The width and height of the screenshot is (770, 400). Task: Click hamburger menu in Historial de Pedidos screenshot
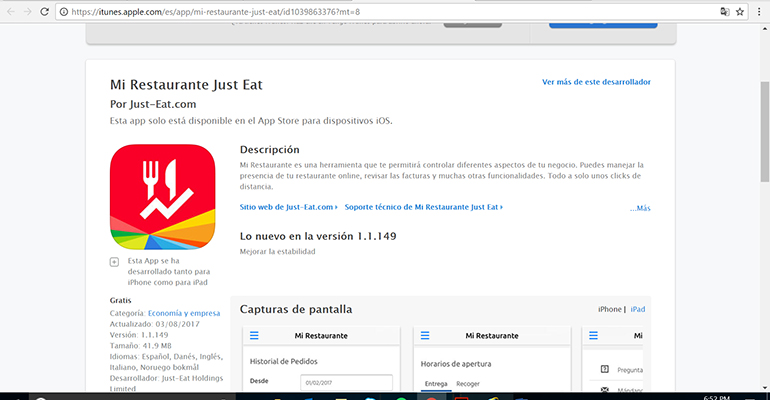pyautogui.click(x=254, y=336)
